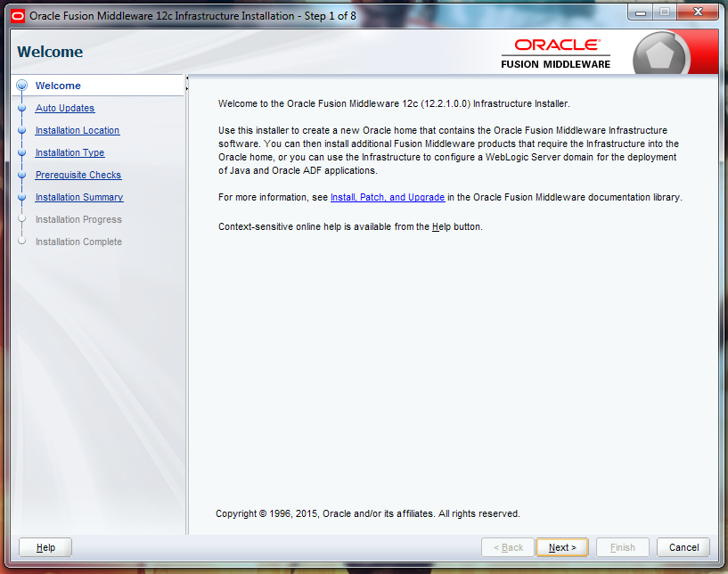
Task: Click the copyright notice text
Action: (368, 513)
